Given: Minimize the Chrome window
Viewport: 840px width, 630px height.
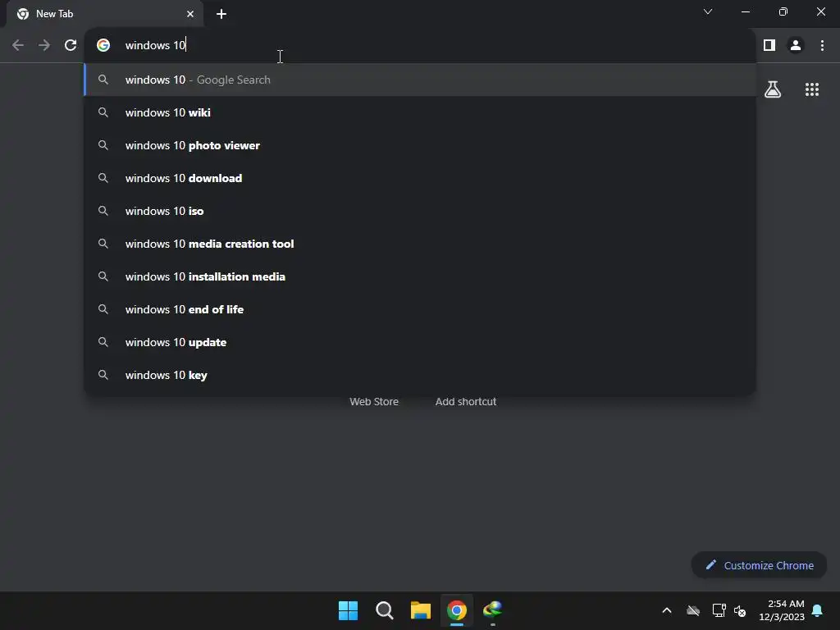Looking at the screenshot, I should click(745, 11).
